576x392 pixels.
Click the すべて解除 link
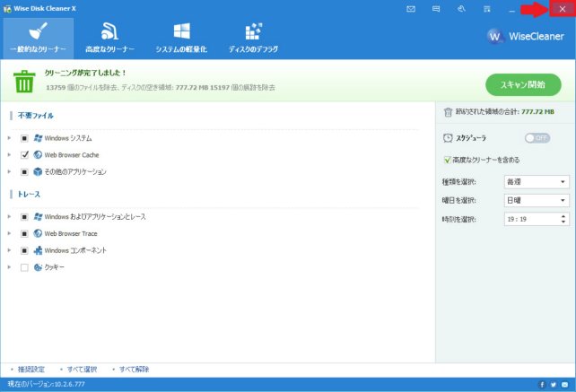pyautogui.click(x=134, y=370)
